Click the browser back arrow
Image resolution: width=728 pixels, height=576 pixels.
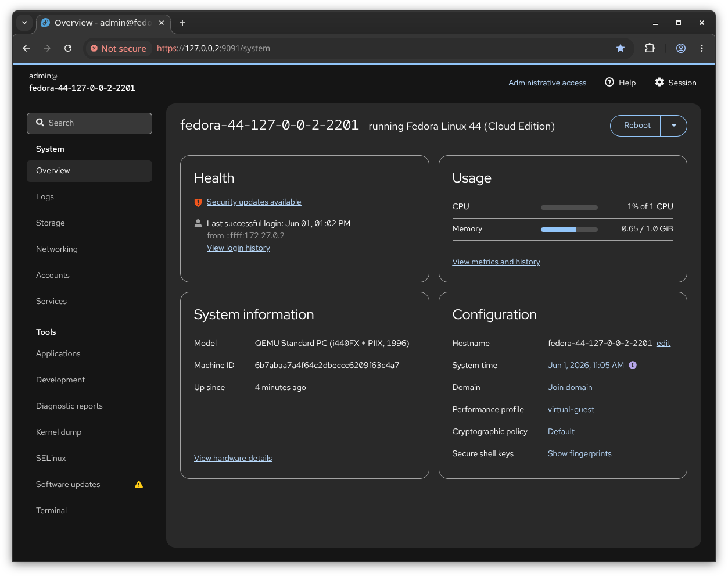(x=26, y=48)
